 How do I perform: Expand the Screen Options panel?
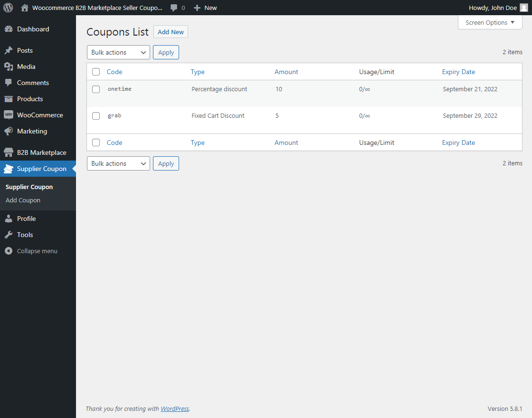(490, 22)
